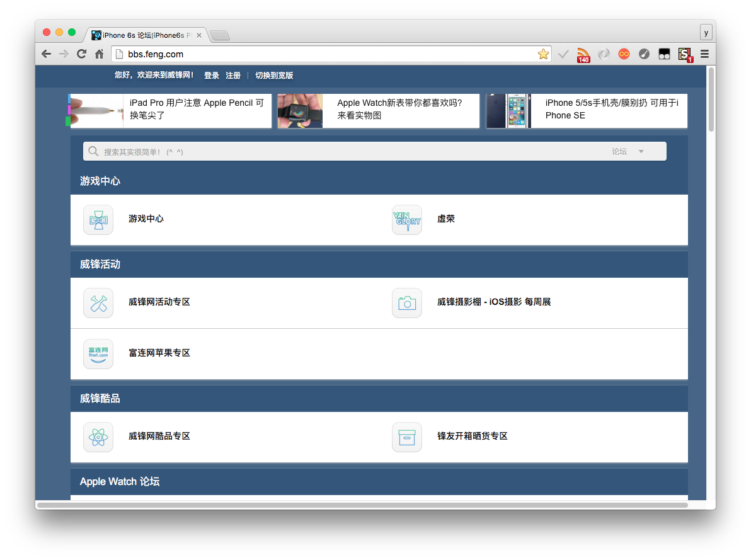Open the 锋友开箱晒货专区 forum link
The image size is (751, 560).
coord(473,437)
